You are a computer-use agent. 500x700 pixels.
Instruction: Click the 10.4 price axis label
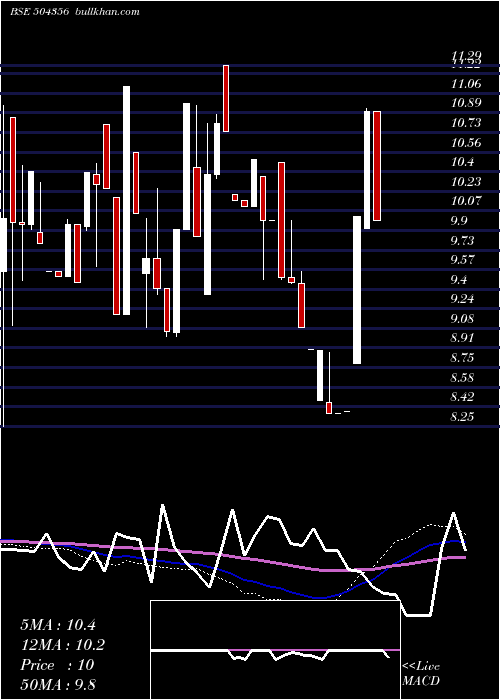pos(462,162)
